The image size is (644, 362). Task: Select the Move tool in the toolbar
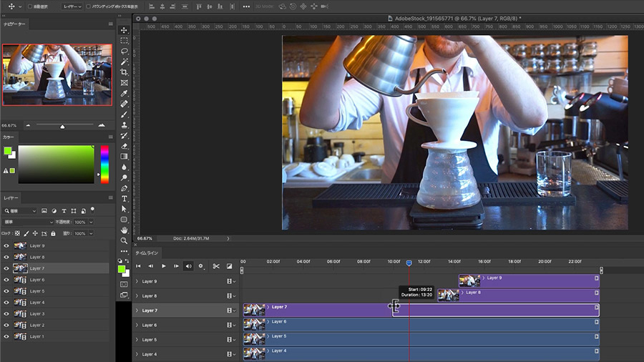coord(125,30)
